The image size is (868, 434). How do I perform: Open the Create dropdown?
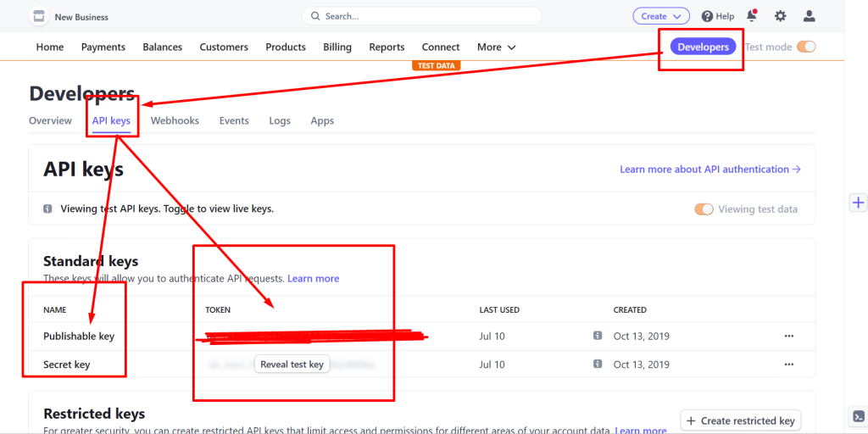[x=661, y=16]
